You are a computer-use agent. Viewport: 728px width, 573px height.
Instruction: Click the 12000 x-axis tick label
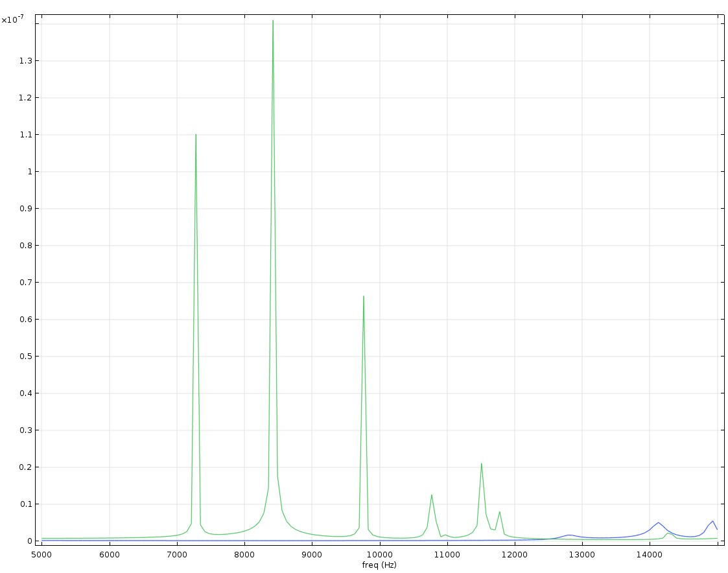[x=515, y=554]
